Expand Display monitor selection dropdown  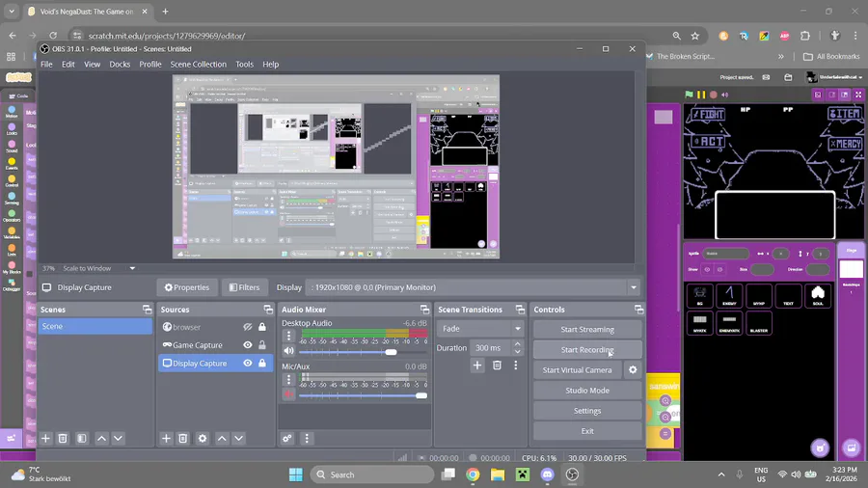click(x=634, y=287)
